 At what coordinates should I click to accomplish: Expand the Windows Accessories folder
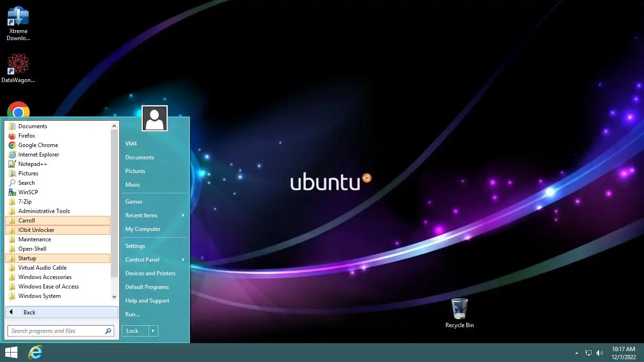coord(58,277)
